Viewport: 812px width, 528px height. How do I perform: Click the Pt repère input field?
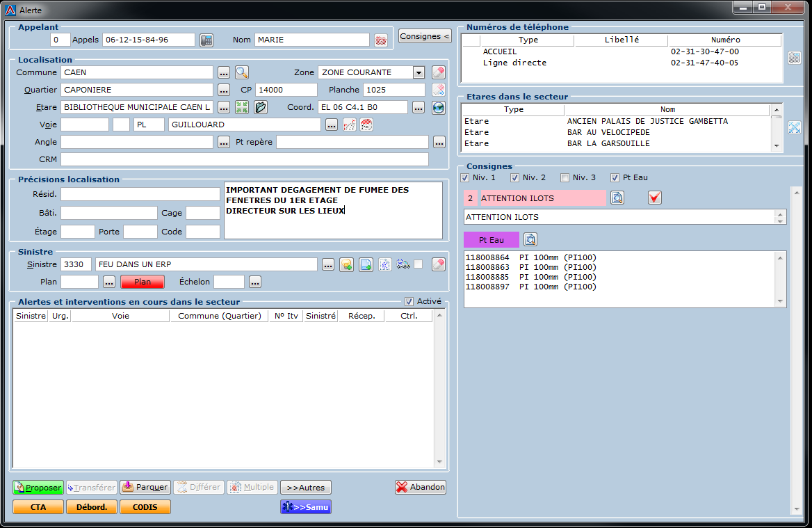click(x=352, y=142)
